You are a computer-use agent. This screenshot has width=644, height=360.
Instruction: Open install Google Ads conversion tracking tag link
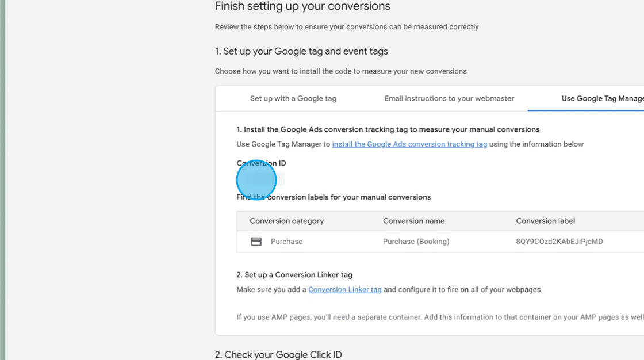tap(409, 144)
